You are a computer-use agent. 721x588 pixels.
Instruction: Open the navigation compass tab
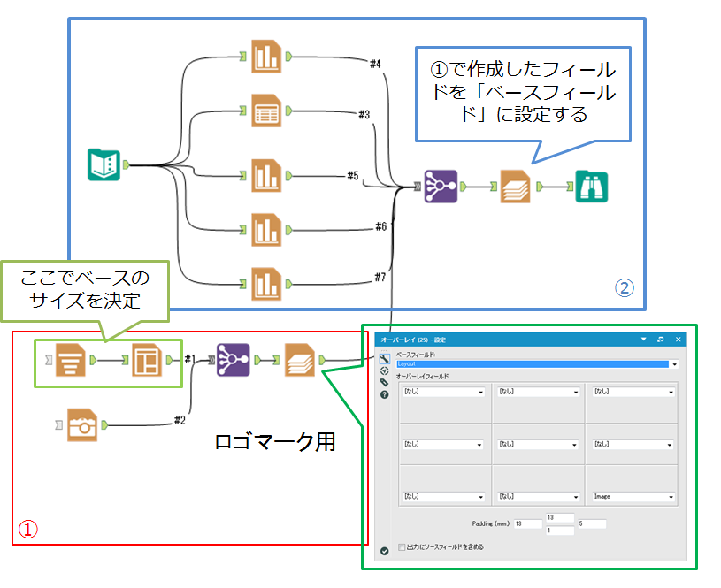tap(384, 370)
